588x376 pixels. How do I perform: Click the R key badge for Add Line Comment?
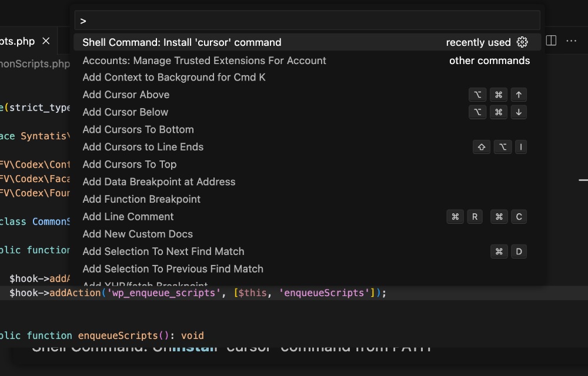tap(475, 216)
